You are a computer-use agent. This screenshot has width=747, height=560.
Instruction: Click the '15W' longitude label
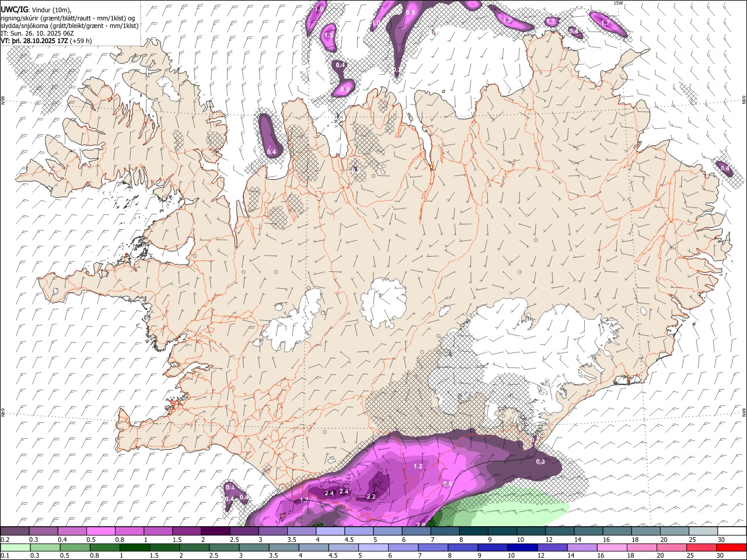(x=619, y=3)
